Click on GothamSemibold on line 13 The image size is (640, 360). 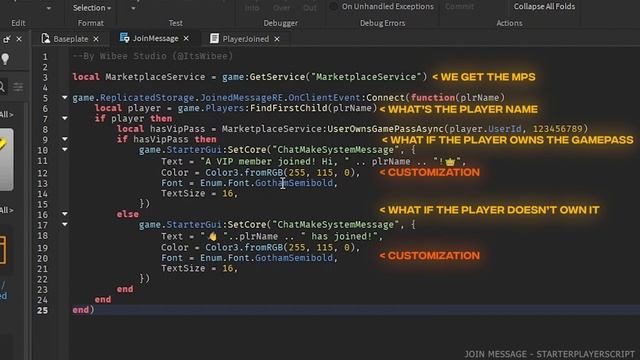pyautogui.click(x=294, y=183)
